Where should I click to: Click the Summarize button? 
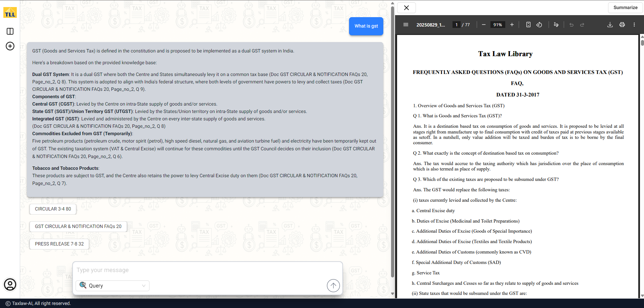(625, 7)
